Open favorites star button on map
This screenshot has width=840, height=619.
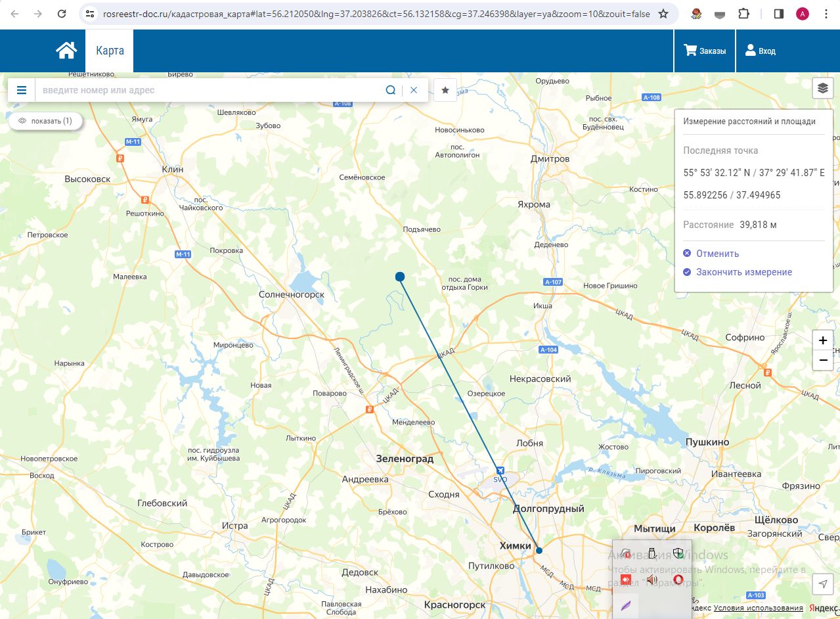point(445,90)
